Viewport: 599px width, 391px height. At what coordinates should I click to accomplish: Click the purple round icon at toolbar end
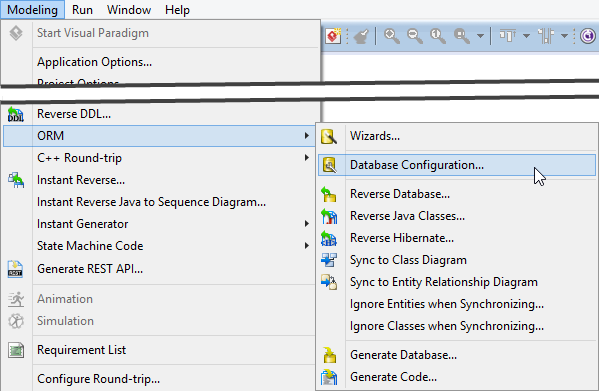click(588, 36)
